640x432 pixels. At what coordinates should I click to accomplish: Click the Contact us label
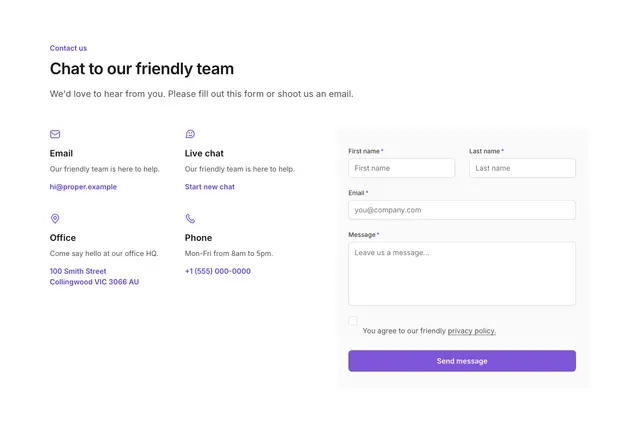[68, 48]
